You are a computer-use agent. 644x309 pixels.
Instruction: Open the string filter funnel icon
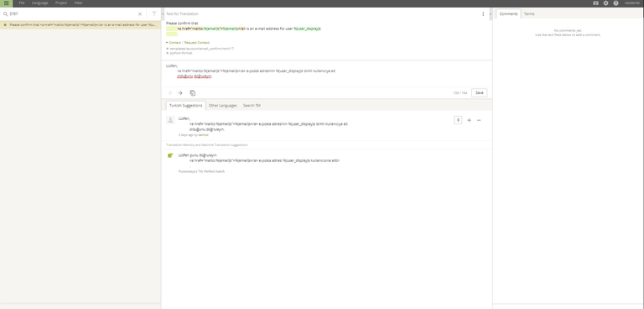154,14
